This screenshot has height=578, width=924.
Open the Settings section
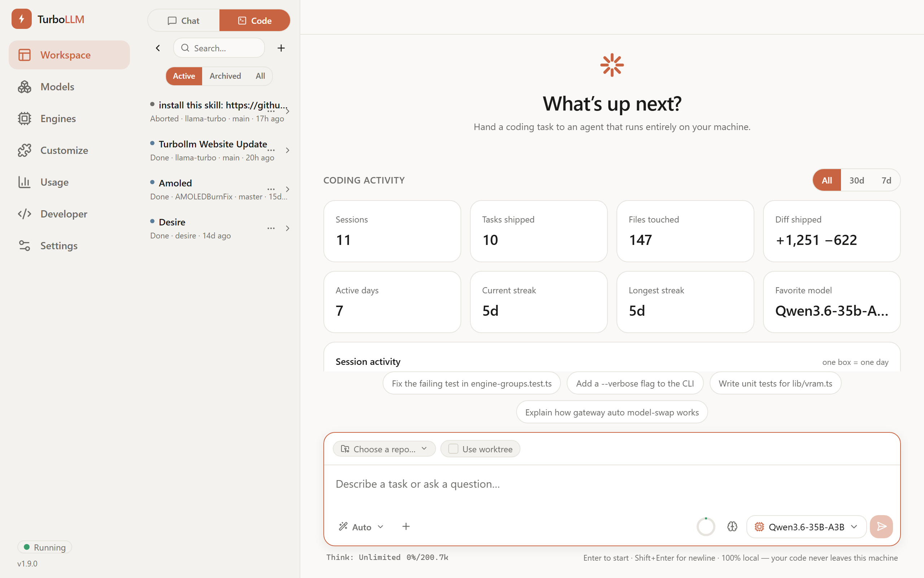[x=69, y=245]
